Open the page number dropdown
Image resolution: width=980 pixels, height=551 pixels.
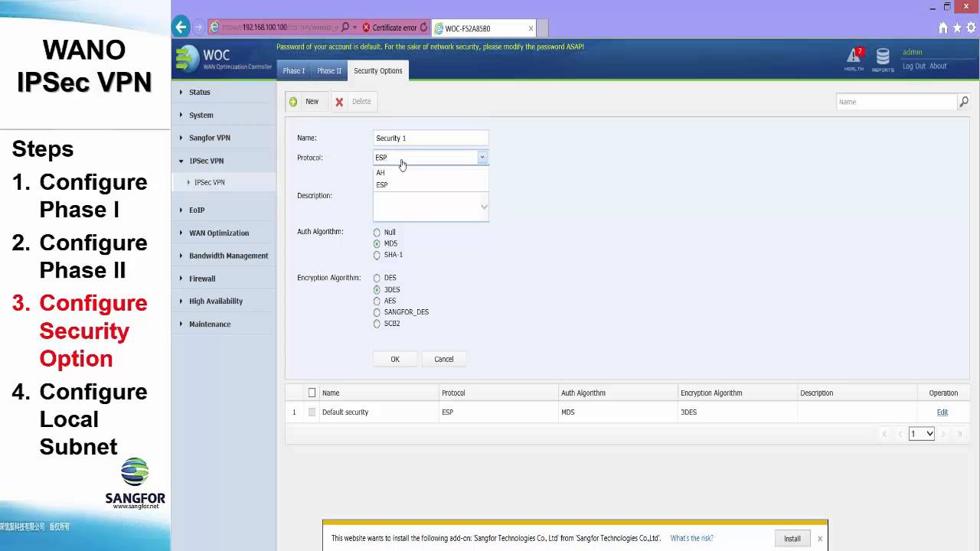[x=922, y=434]
